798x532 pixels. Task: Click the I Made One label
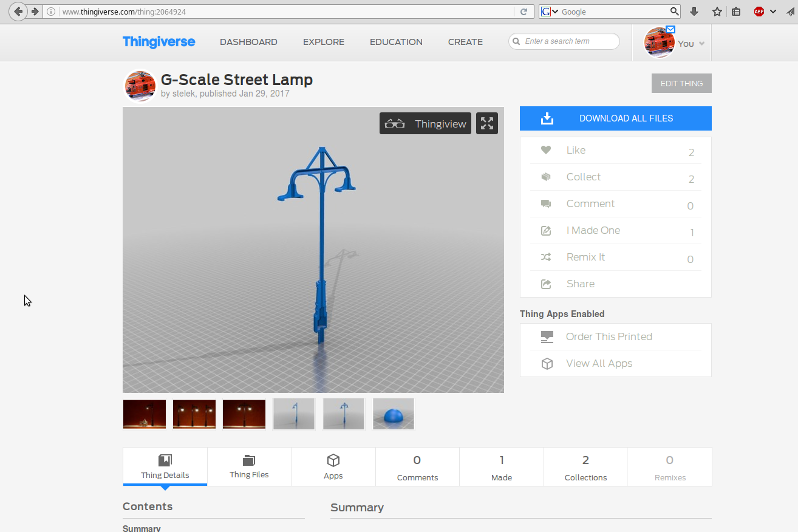coord(593,230)
